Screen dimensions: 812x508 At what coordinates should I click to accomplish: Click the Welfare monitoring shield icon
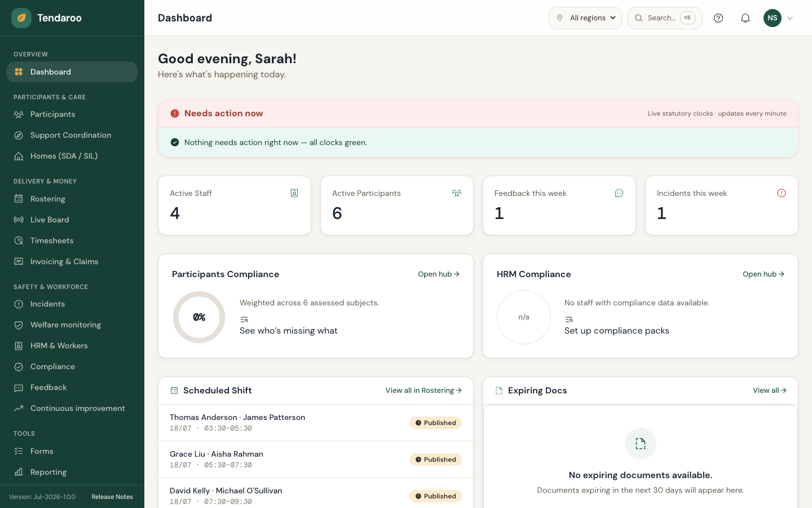click(x=19, y=325)
